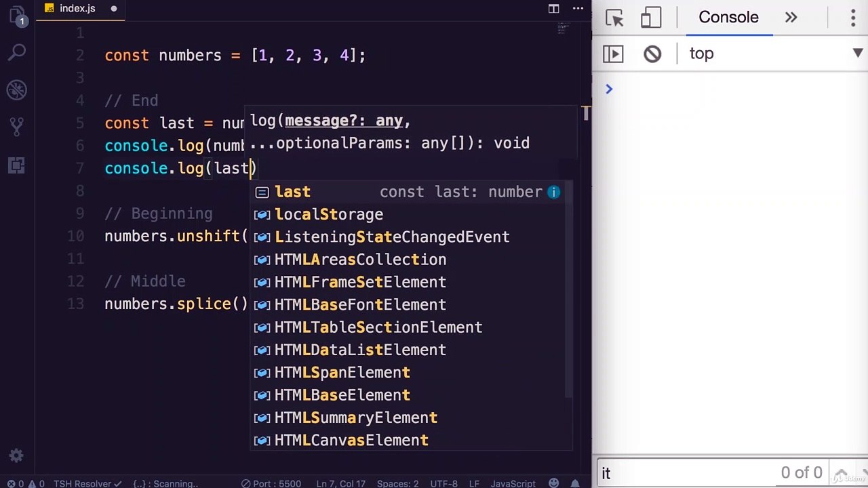Click the numbers.splice() code line
868x488 pixels.
point(176,304)
